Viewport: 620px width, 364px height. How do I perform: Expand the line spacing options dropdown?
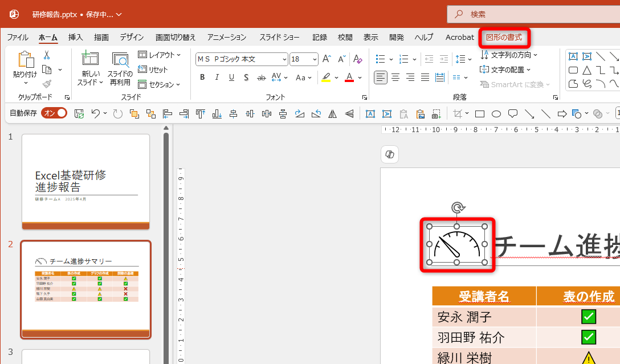[469, 59]
